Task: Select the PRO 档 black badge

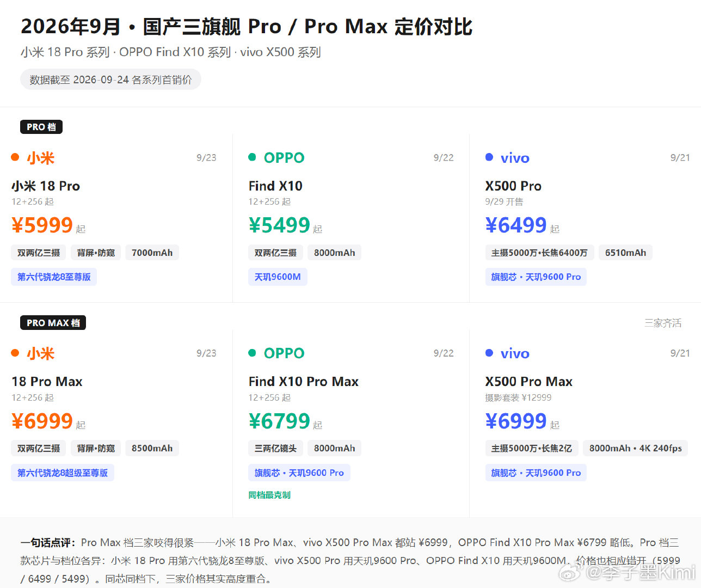Action: (x=41, y=127)
